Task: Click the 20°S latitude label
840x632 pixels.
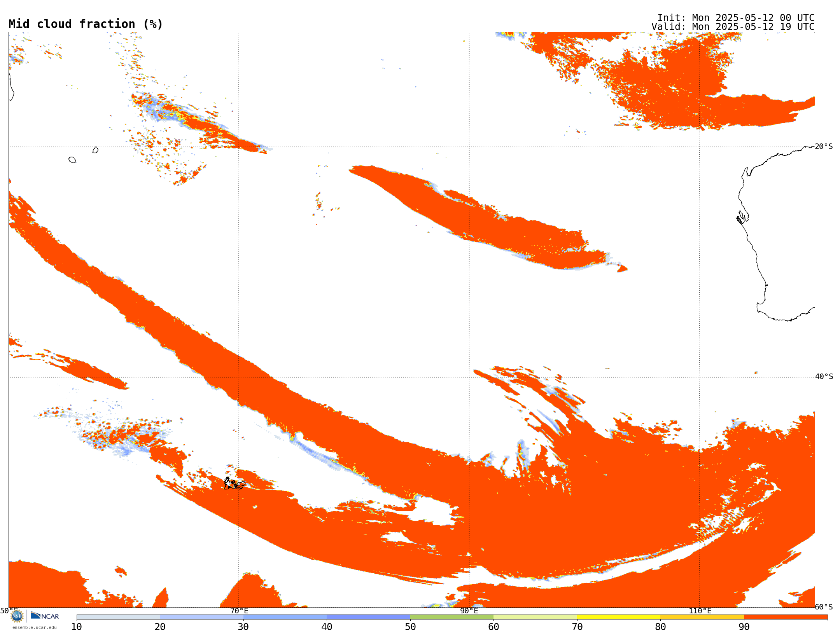Action: (824, 147)
